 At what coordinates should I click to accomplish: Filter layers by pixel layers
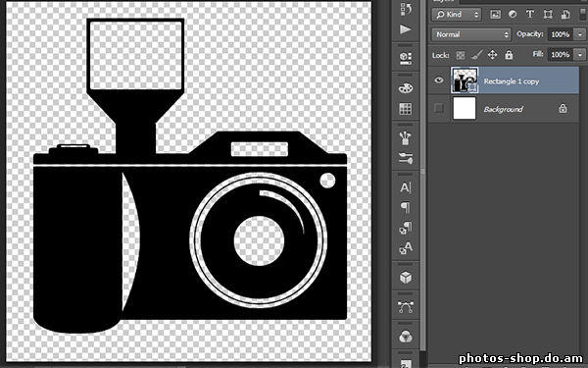point(495,15)
